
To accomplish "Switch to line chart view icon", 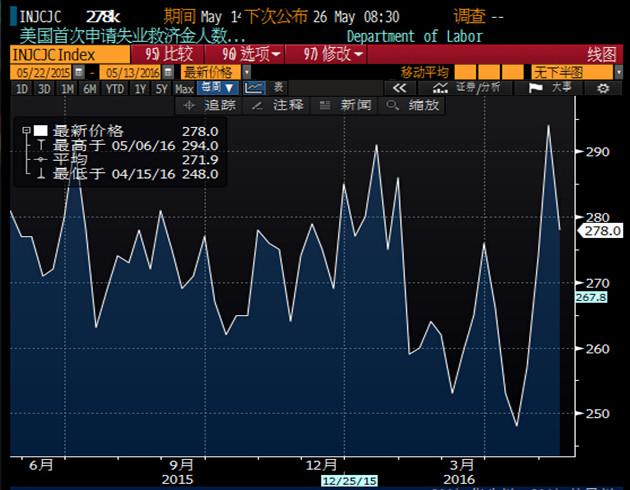I will [x=254, y=89].
